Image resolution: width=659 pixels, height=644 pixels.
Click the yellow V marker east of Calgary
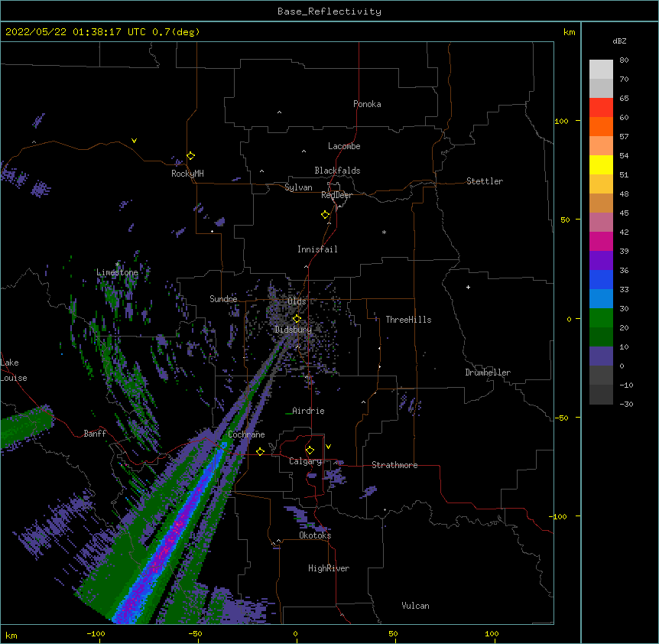(328, 447)
